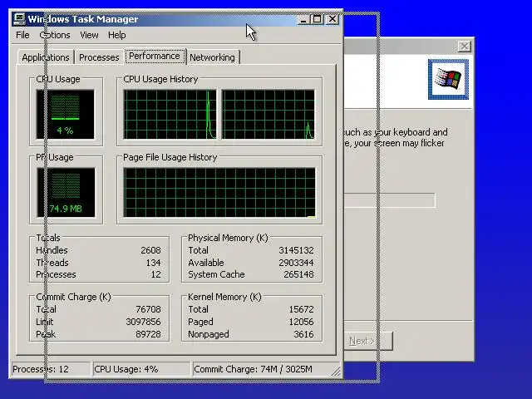Image resolution: width=532 pixels, height=399 pixels.
Task: Click the Threads value 134
Action: coord(153,263)
